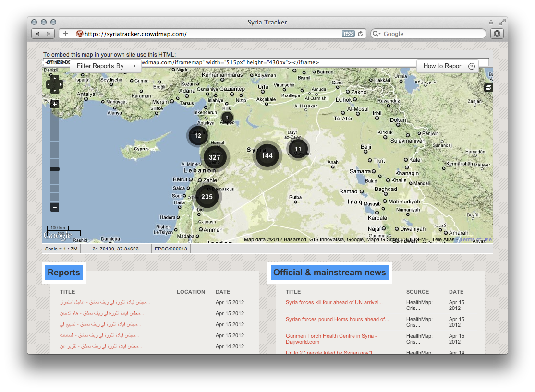Click the question mark icon beside How to Report
Screen dimensions: 535x392
click(472, 66)
